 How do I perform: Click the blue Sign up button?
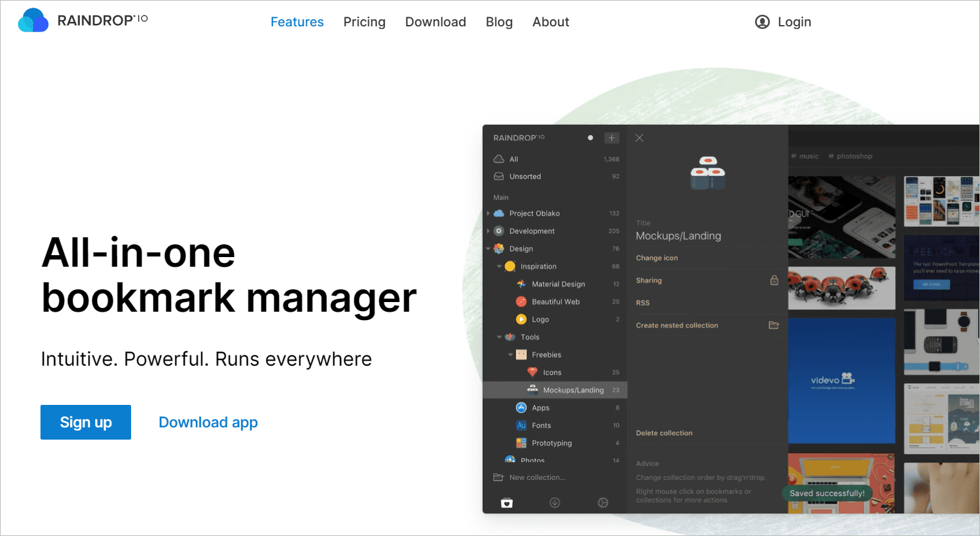85,422
